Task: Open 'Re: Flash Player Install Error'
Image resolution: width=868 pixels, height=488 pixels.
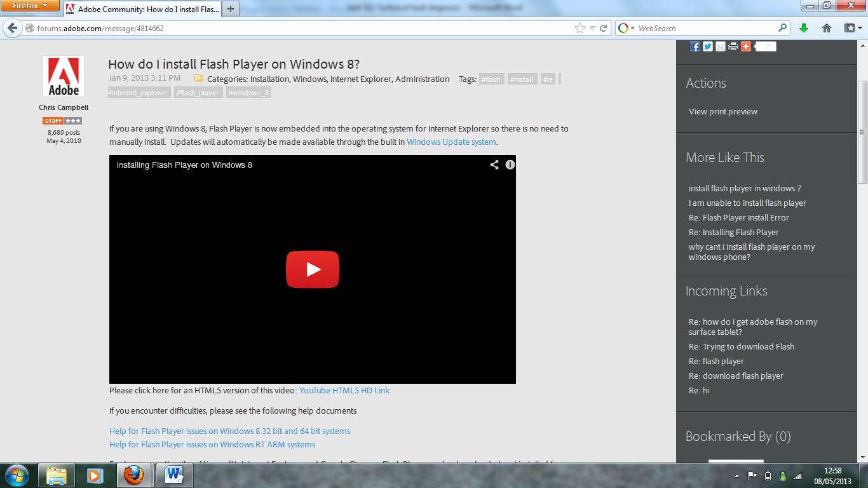Action: pos(739,217)
